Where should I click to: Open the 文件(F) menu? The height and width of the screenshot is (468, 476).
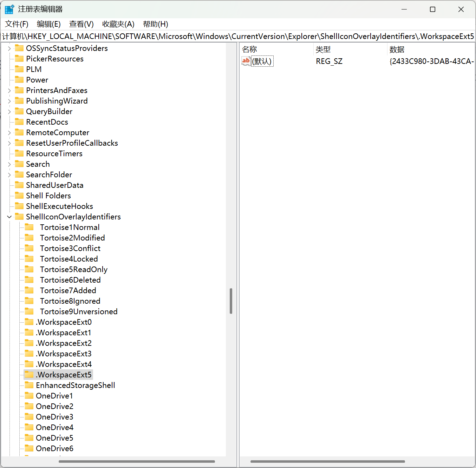[x=17, y=24]
